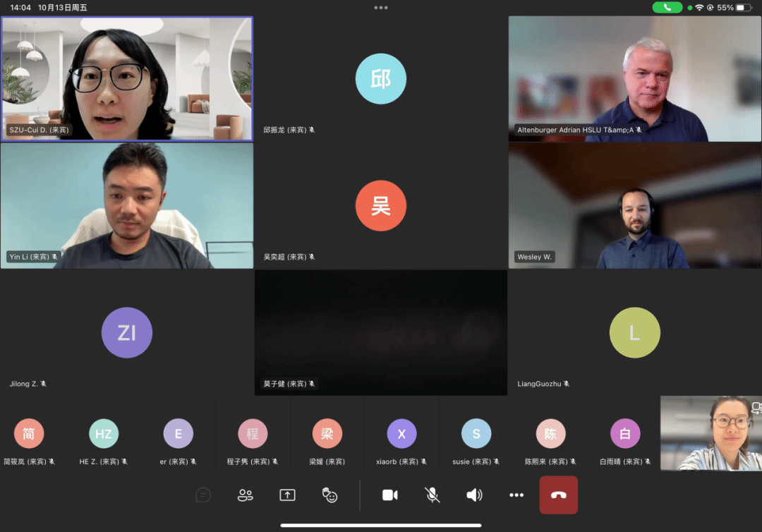The image size is (762, 532).
Task: Open more options in the call toolbar
Action: pos(516,495)
